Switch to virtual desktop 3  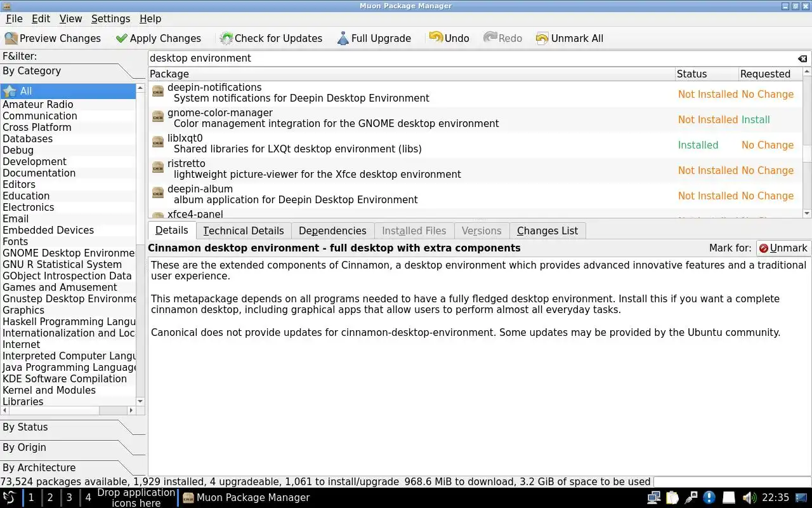[69, 498]
